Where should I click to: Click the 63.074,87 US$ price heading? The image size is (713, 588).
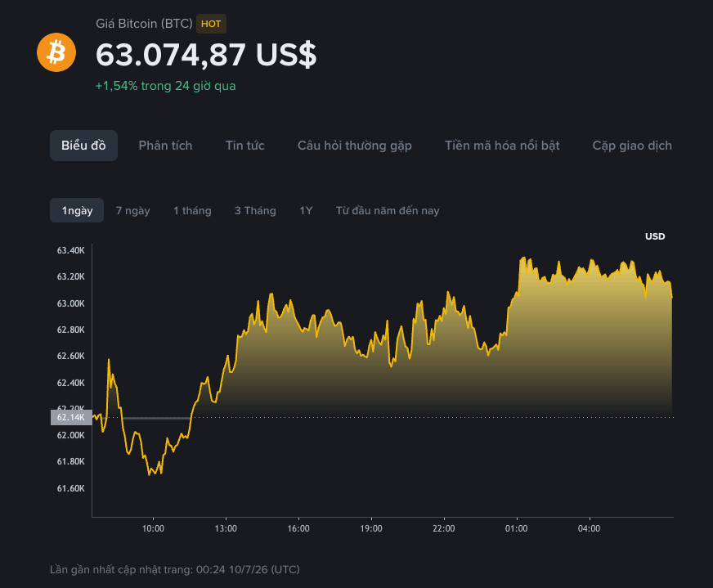pos(206,55)
